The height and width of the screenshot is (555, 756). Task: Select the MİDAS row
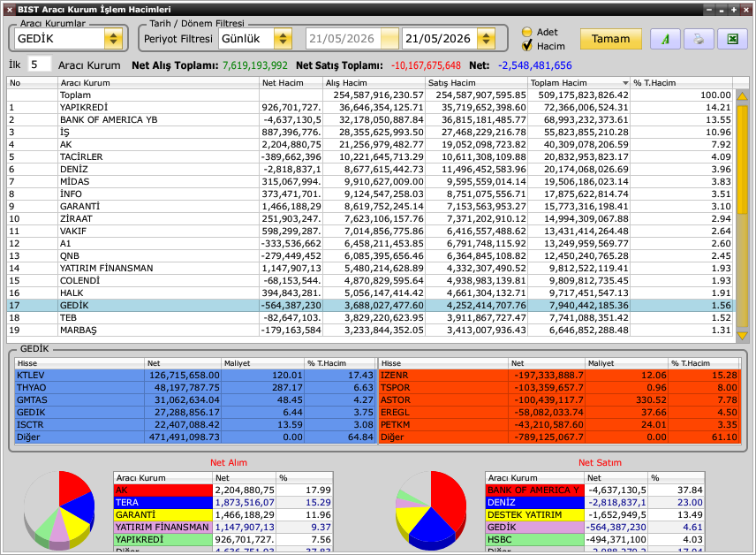tap(370, 181)
